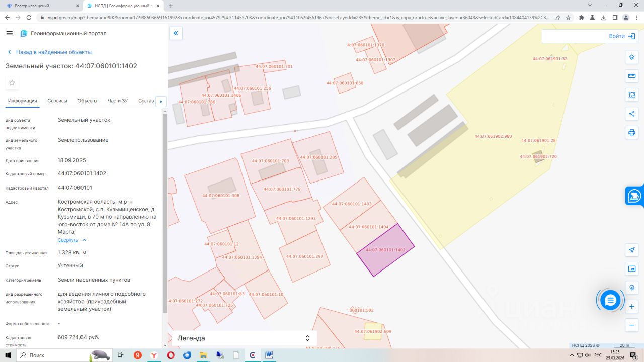Click the search field next to Войти
Screen dimensions: 644x362
[x=574, y=36]
